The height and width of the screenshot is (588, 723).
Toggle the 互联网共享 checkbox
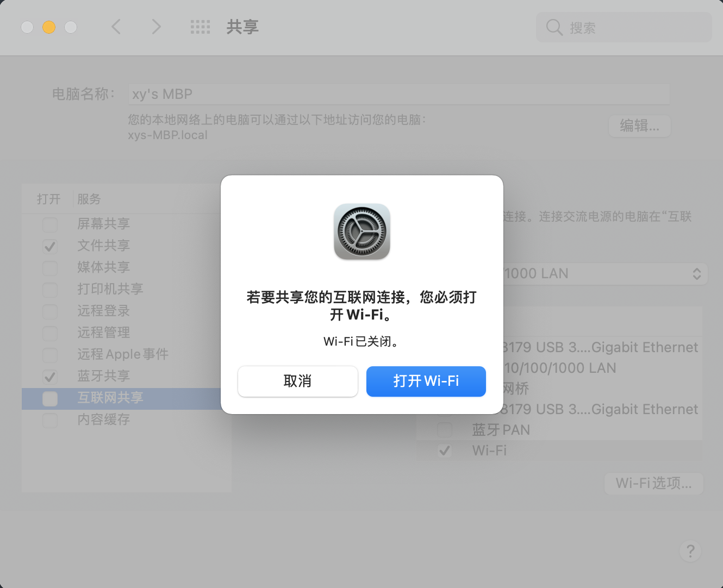point(50,398)
